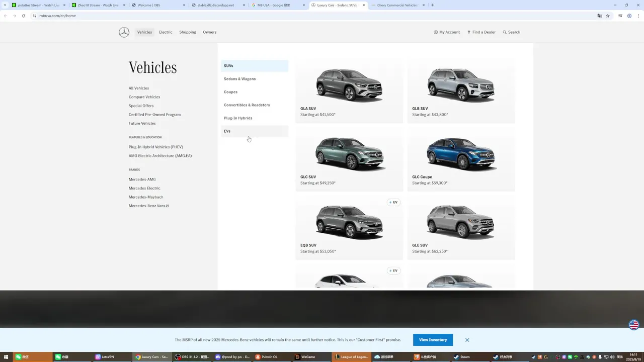Image resolution: width=644 pixels, height=362 pixels.
Task: Open Compare Vehicles link
Action: point(144,97)
